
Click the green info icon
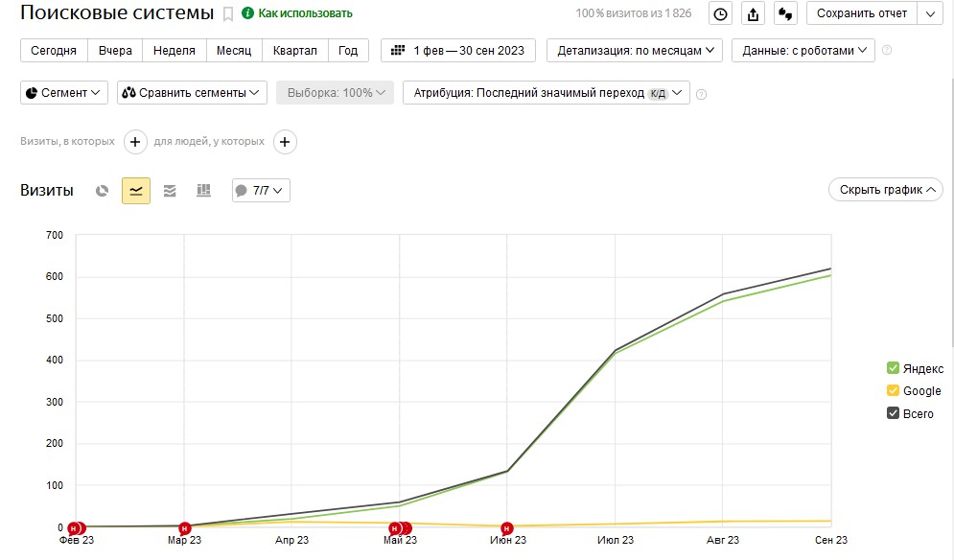pyautogui.click(x=247, y=12)
